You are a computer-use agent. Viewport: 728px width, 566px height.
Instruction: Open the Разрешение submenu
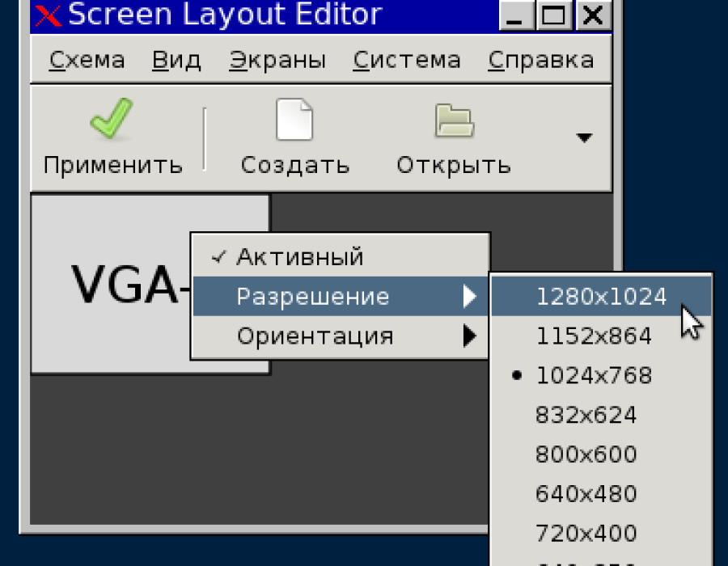[341, 296]
